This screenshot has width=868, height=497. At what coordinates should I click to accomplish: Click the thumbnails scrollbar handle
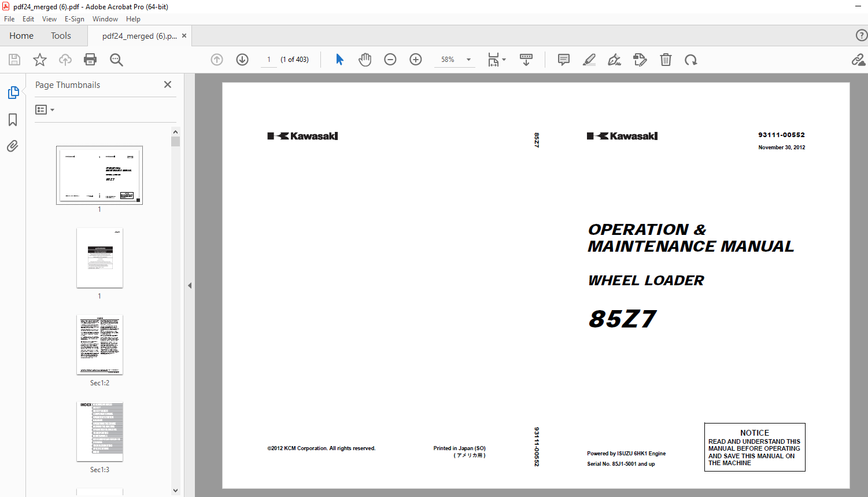click(176, 141)
